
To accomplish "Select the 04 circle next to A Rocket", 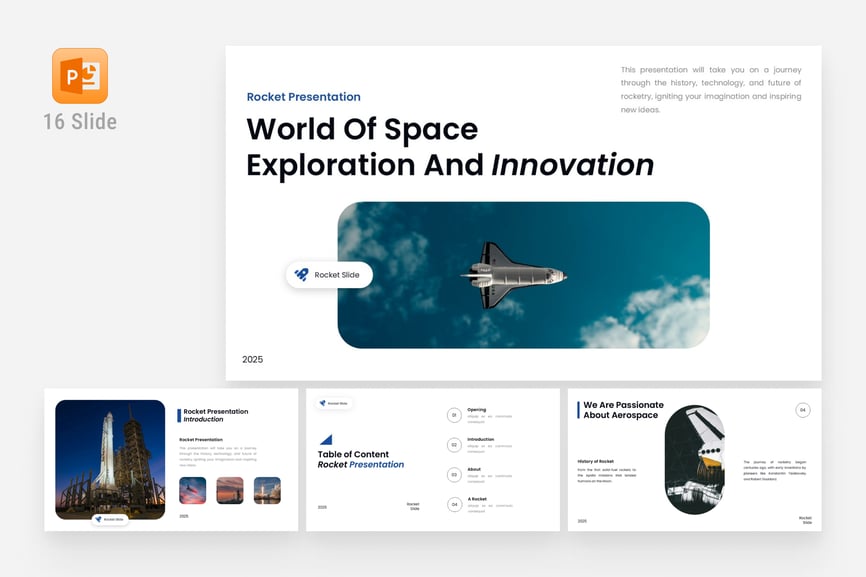I will coord(454,504).
